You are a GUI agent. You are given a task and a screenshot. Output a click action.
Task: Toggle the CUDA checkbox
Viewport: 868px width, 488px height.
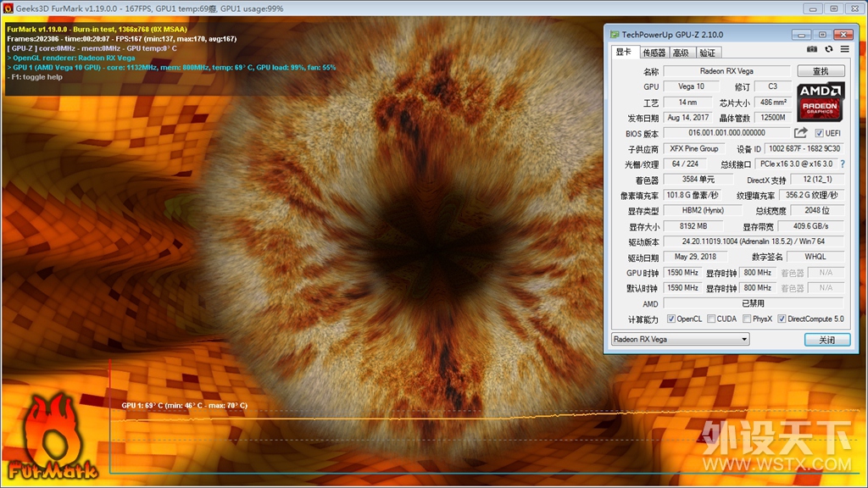click(711, 319)
